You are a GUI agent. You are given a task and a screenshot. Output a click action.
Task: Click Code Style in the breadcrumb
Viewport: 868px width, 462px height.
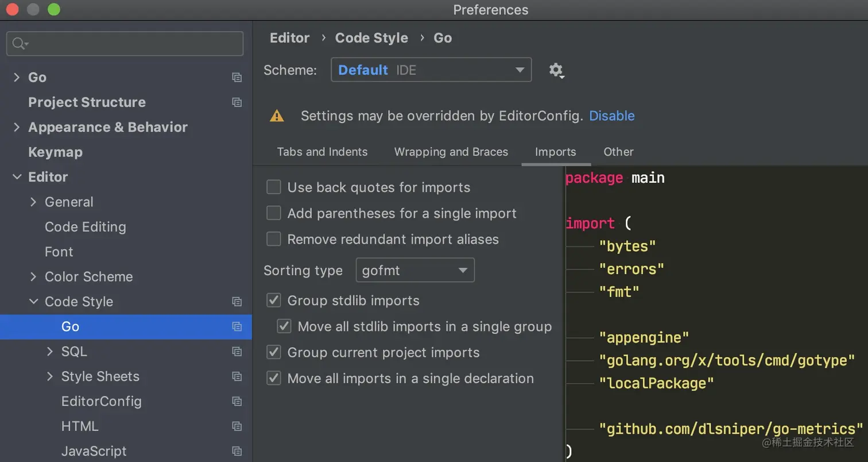(371, 38)
